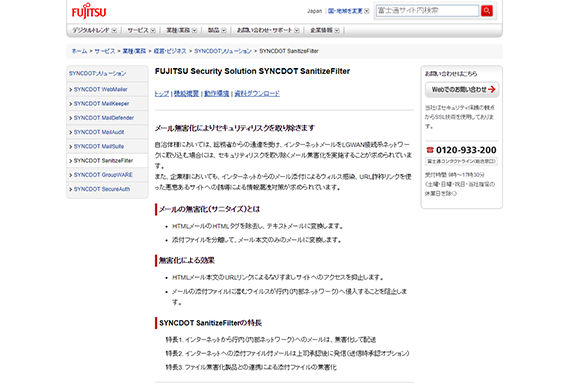Image resolution: width=567 pixels, height=392 pixels.
Task: Open SYNCDOTソリューション breadcrumb link
Action: coord(223,51)
